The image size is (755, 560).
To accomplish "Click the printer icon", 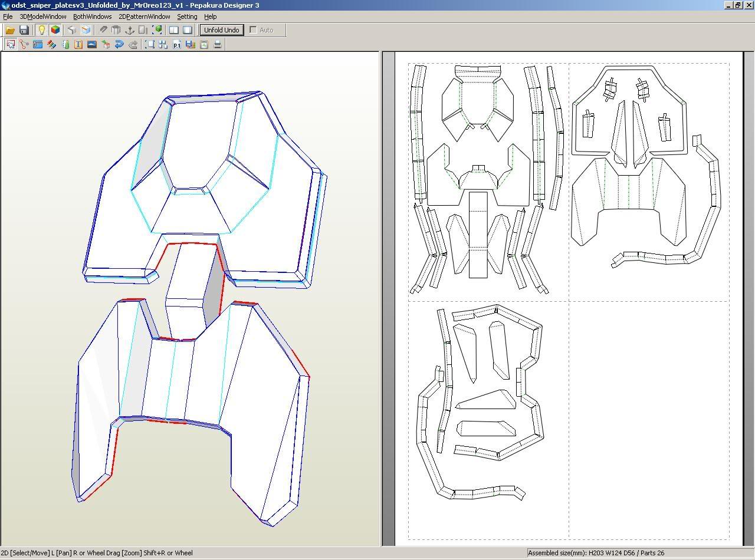I will tap(218, 44).
